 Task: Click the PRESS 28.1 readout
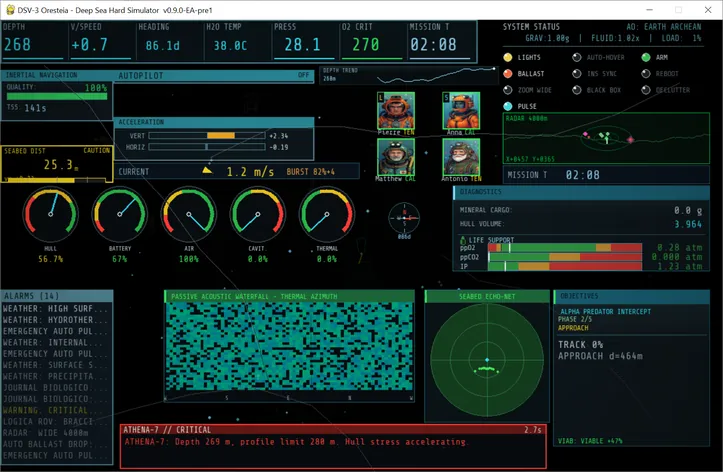(x=304, y=40)
